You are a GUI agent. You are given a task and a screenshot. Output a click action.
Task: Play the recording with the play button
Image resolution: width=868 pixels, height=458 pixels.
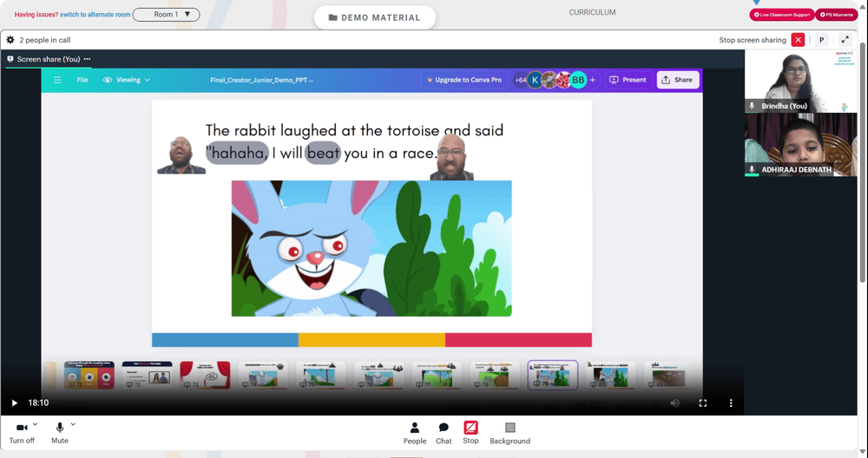tap(15, 403)
